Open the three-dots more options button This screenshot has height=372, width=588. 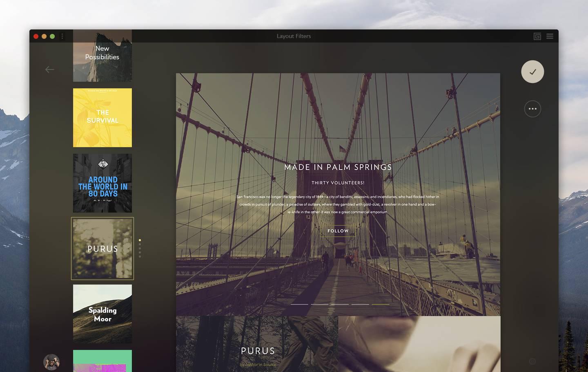[532, 109]
